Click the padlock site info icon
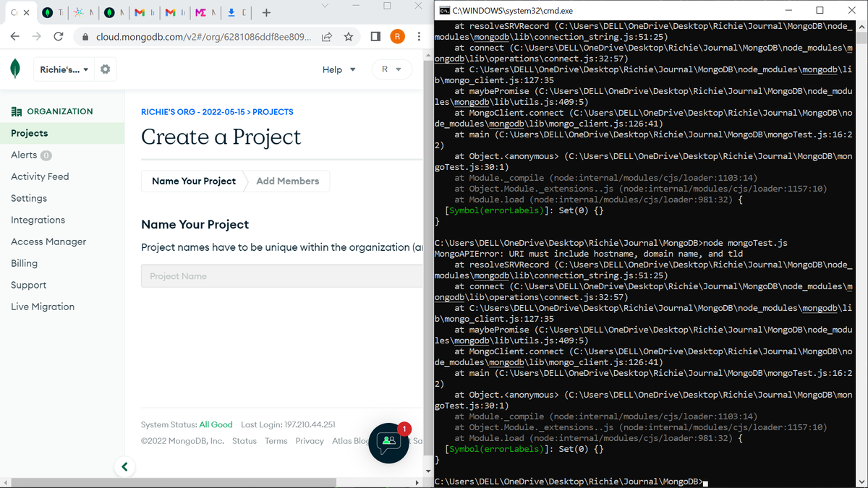 [x=85, y=36]
